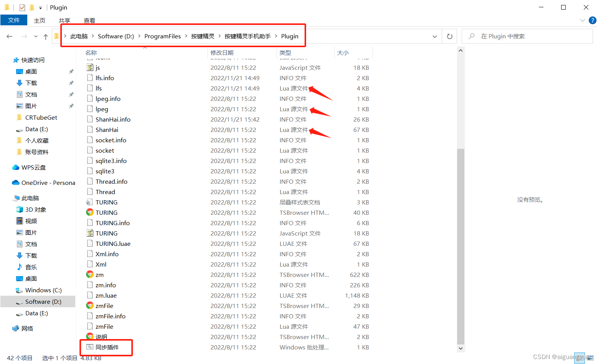Switch to the 主页 ribbon tab
This screenshot has height=364, width=598.
(x=40, y=20)
